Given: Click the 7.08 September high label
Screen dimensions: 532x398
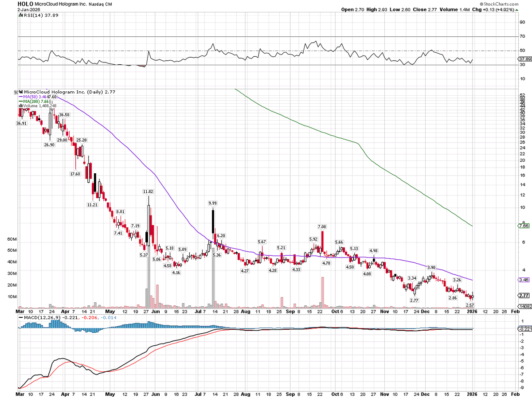Looking at the screenshot, I should (322, 227).
